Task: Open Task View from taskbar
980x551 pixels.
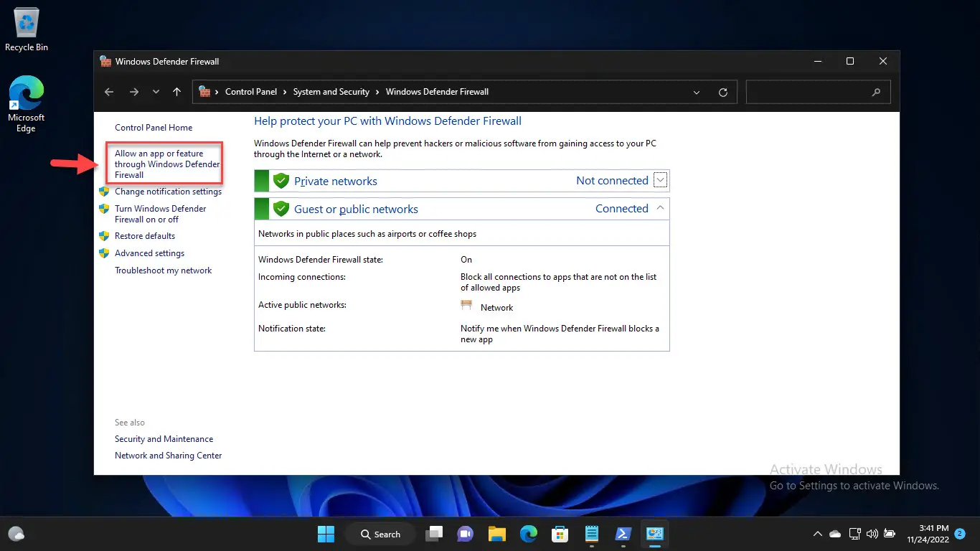Action: (x=434, y=534)
